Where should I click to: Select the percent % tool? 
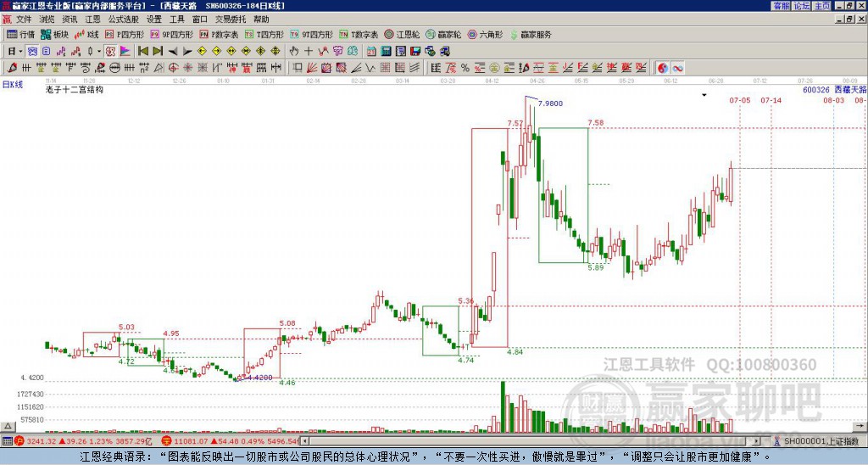(x=465, y=68)
